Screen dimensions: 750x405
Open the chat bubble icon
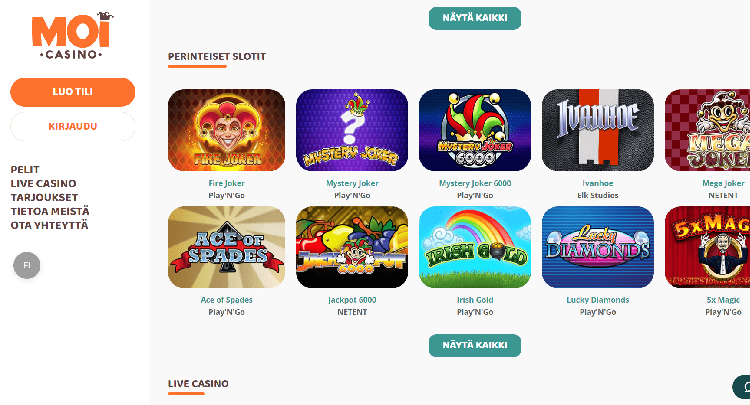[x=743, y=387]
